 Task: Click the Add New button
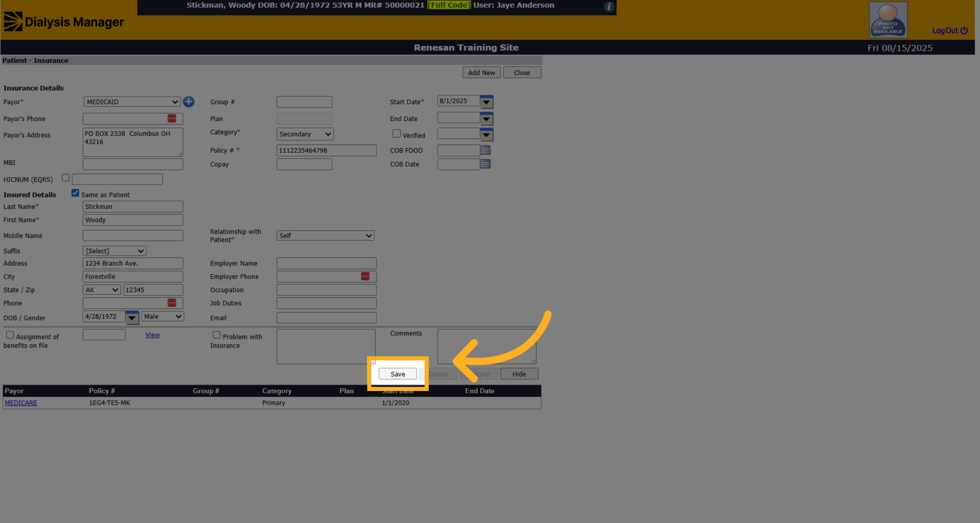(481, 72)
